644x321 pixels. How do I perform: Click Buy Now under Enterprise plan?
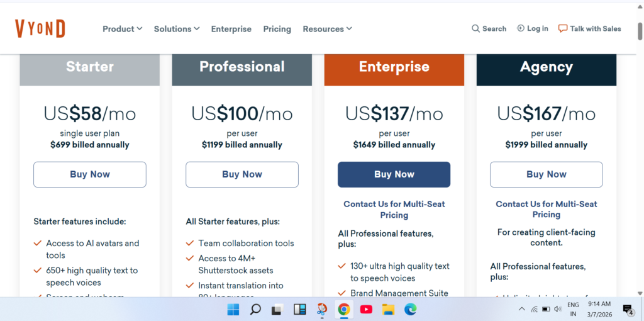click(x=394, y=174)
